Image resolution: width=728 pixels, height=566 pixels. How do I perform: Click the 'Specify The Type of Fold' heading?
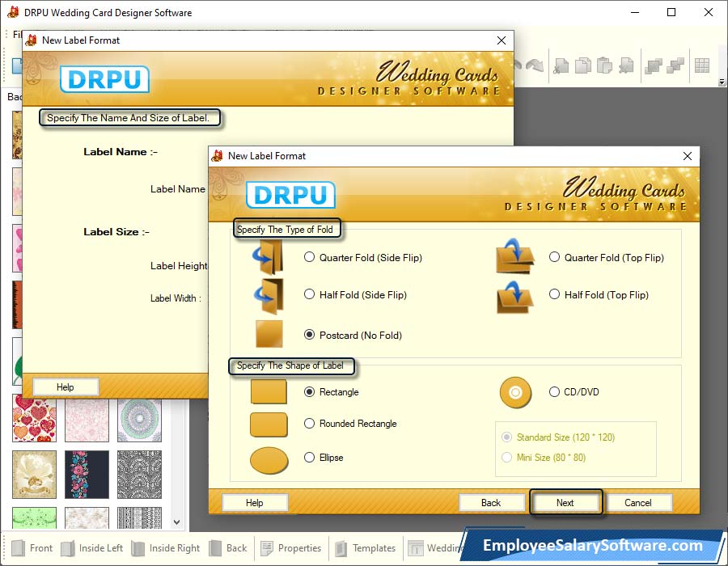click(x=285, y=230)
